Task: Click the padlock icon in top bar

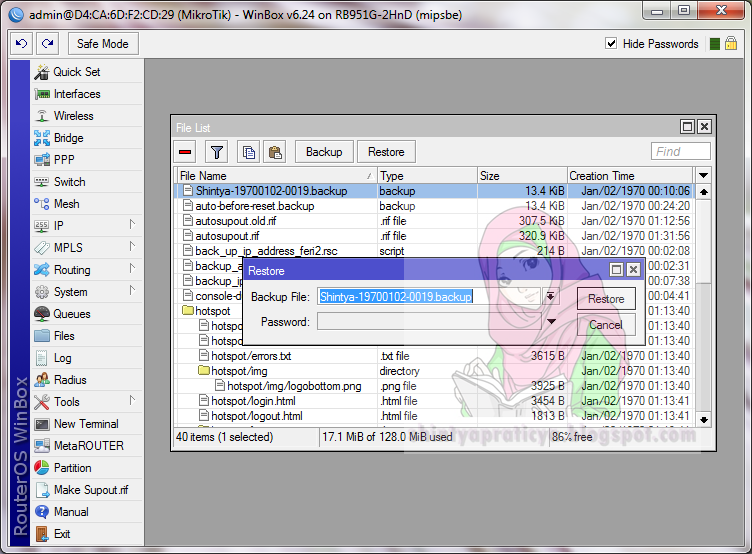Action: 731,44
